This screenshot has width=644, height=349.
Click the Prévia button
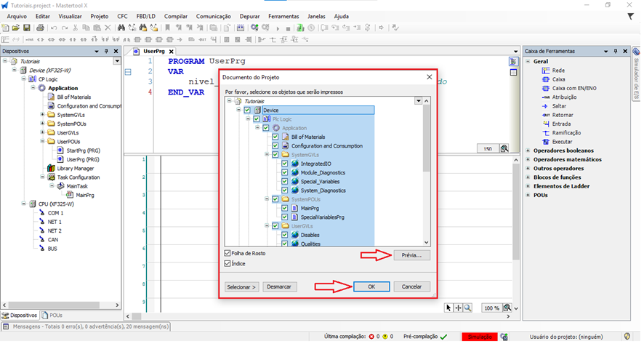click(411, 255)
